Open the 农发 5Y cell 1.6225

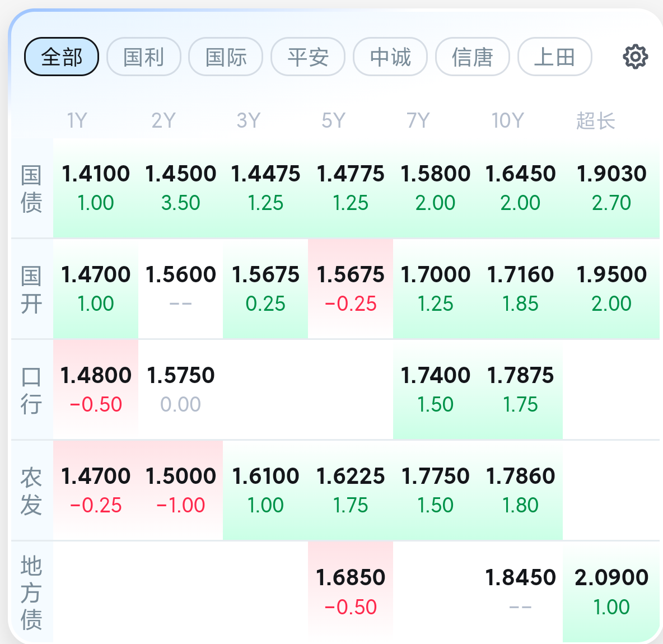point(351,490)
